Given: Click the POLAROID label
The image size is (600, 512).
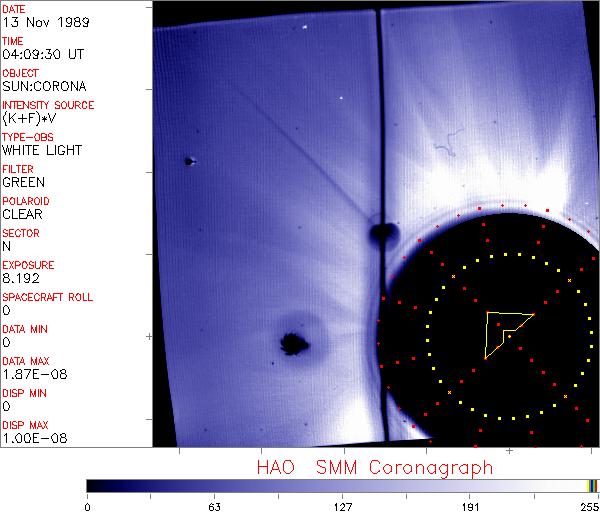Looking at the screenshot, I should (x=26, y=201).
